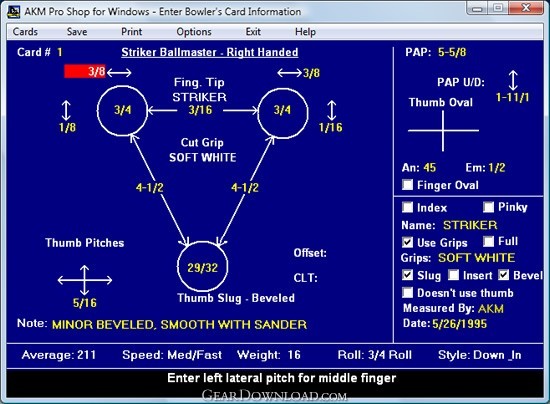The height and width of the screenshot is (404, 550).
Task: Uncheck the Use Grips checkbox
Action: 407,242
